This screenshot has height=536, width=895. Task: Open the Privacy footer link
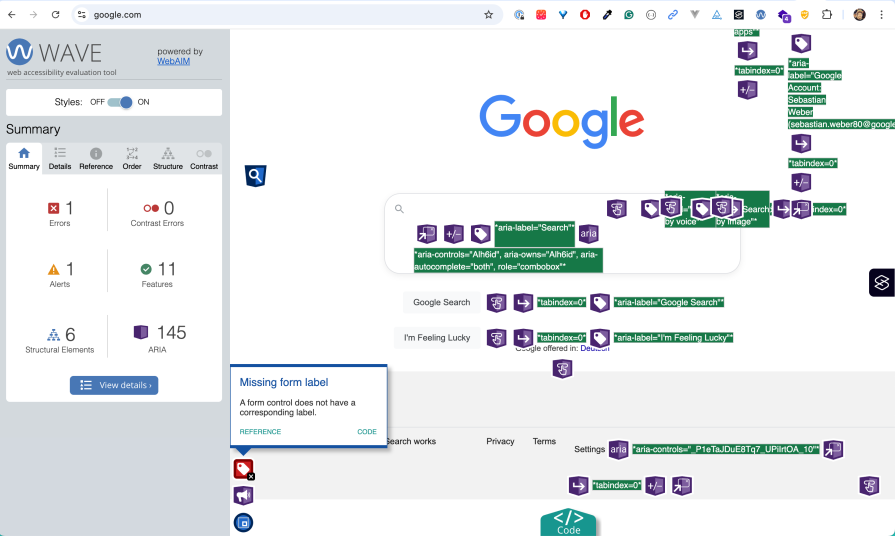click(x=500, y=441)
